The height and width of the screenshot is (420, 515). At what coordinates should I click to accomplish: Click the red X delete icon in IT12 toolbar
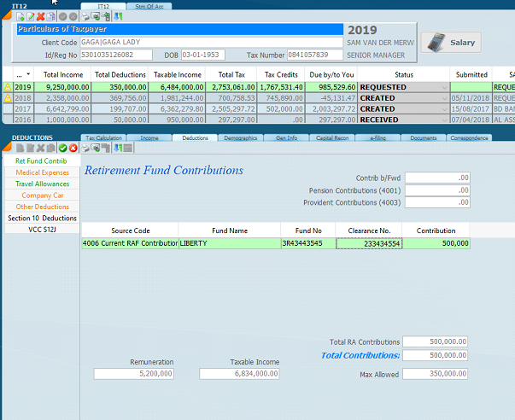pyautogui.click(x=41, y=16)
